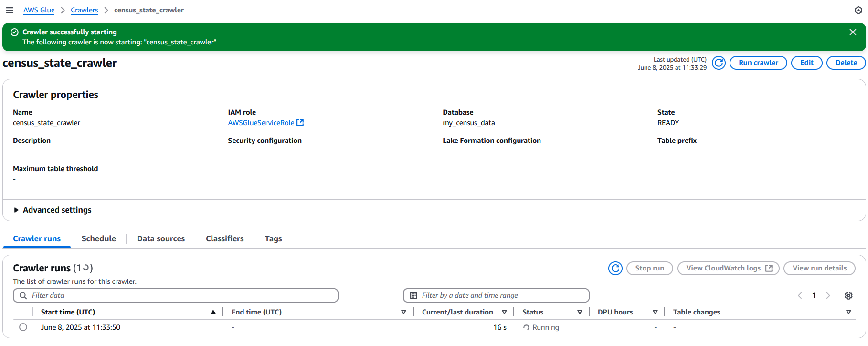Click the Run crawler button

758,63
